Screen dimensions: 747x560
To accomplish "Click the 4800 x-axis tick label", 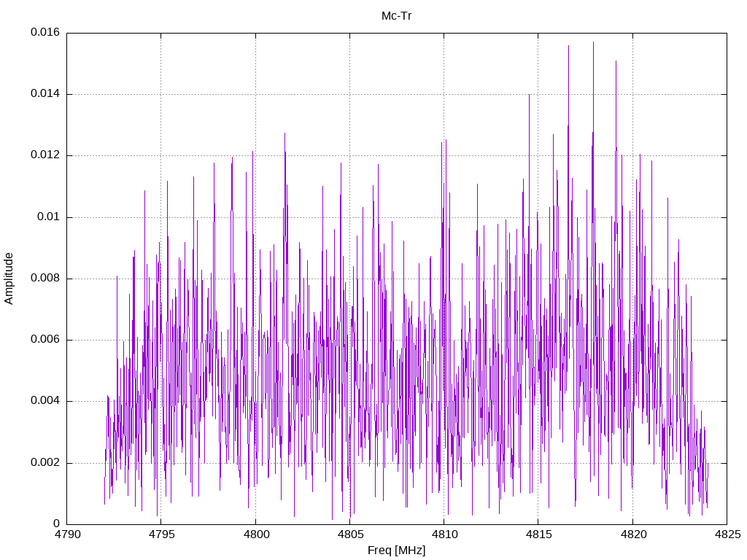I will click(255, 534).
